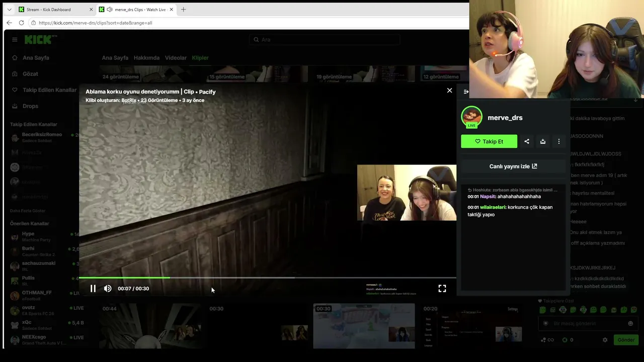Screen dimensions: 644x362
Task: Select the Hakkımda tab
Action: tap(147, 58)
